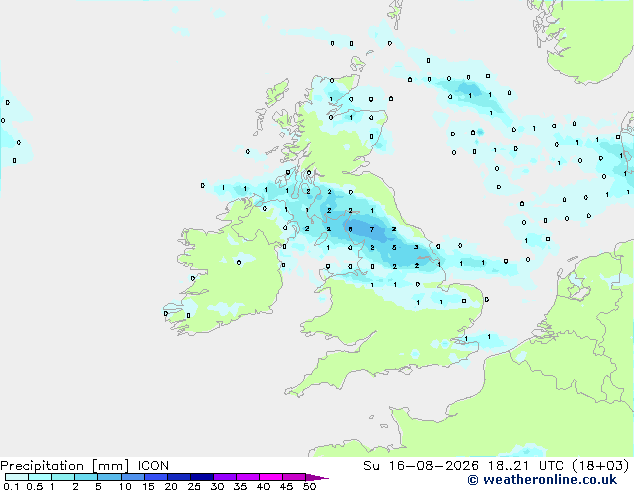
Task: Click the '15' legend scale label
Action: coord(148,486)
